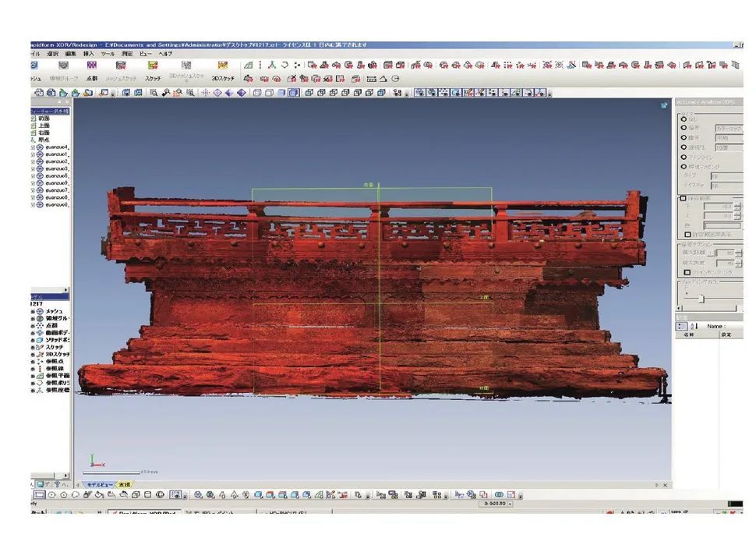Viewport: 756px width, 538px height.
Task: Click the zoom magnifier icon in view toolbar
Action: [x=154, y=92]
